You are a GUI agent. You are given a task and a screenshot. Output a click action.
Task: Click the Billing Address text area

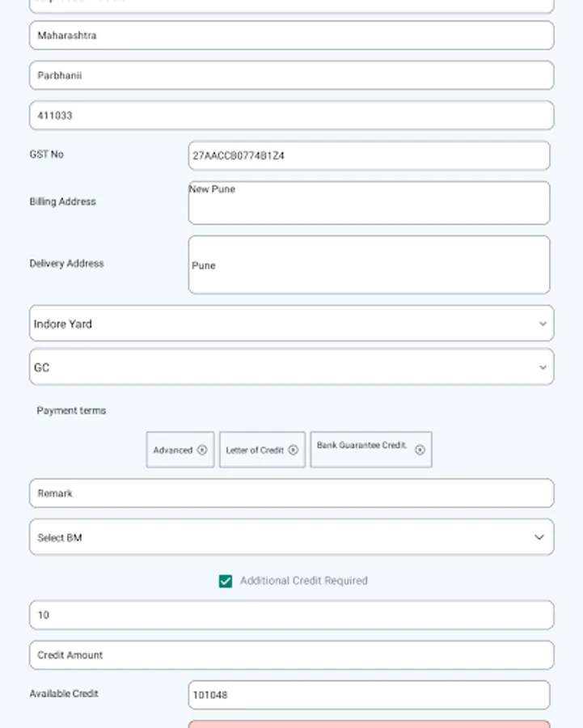tap(369, 203)
